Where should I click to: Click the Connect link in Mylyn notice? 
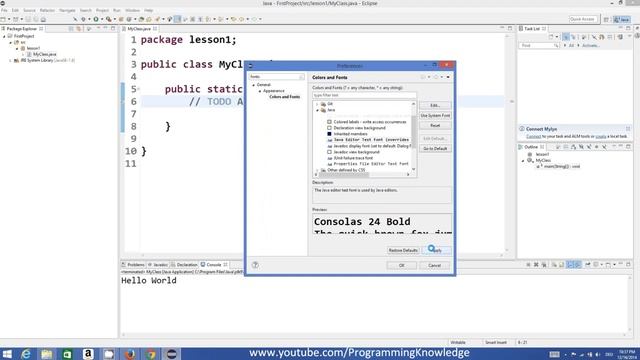(533, 136)
